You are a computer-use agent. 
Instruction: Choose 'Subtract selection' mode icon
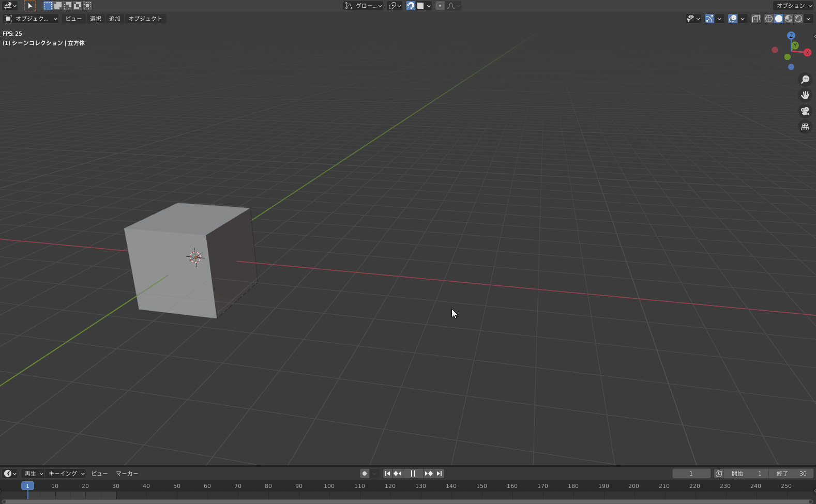(x=68, y=6)
